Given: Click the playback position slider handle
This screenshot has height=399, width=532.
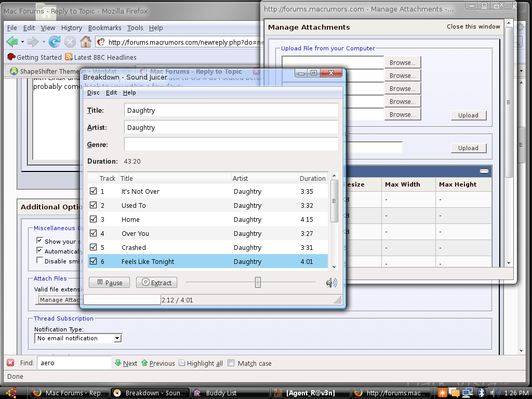Looking at the screenshot, I should (x=258, y=282).
